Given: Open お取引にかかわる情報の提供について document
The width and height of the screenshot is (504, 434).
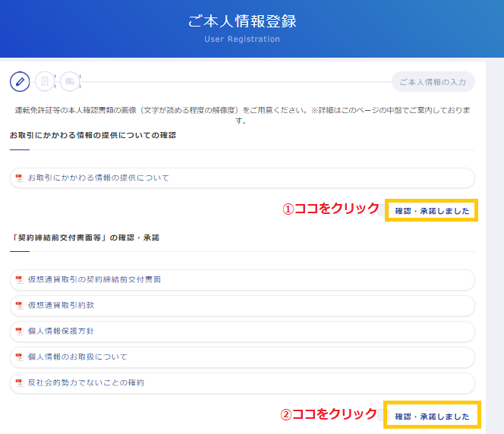Looking at the screenshot, I should point(242,178).
